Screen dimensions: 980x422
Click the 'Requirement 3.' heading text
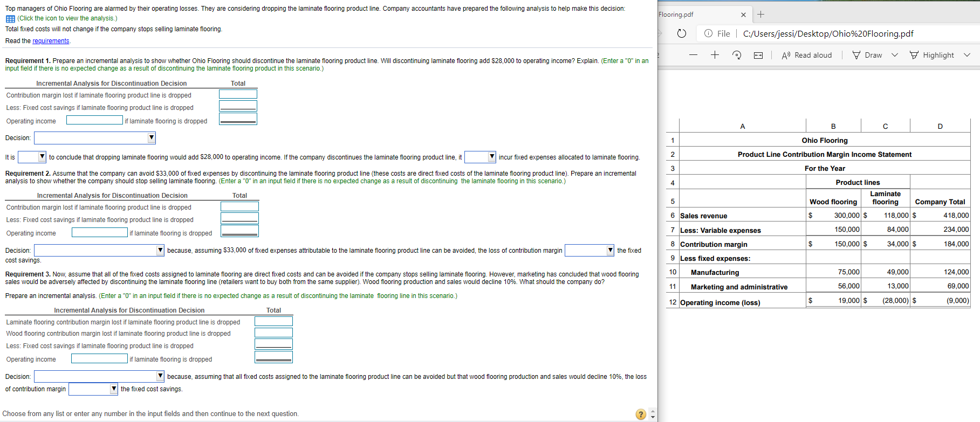tap(28, 274)
